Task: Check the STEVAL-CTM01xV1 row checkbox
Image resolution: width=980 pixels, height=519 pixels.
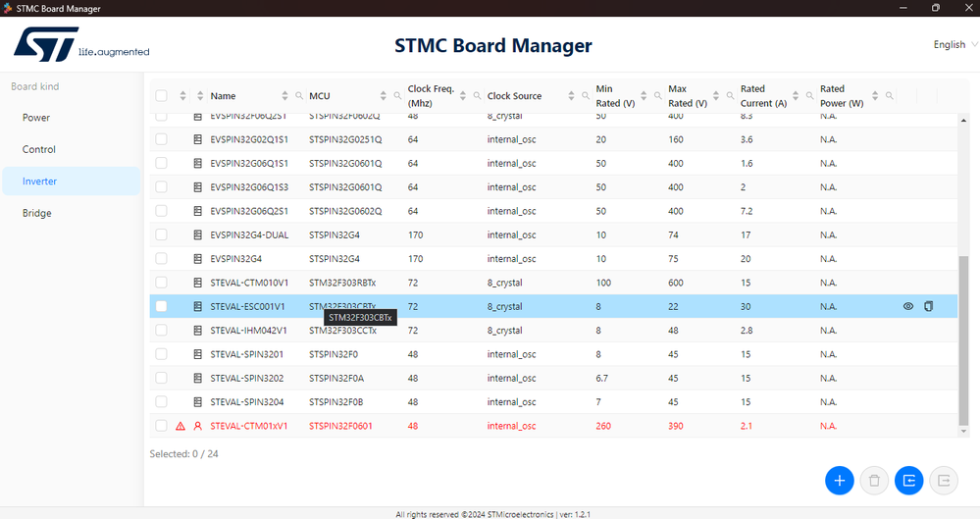Action: [161, 426]
